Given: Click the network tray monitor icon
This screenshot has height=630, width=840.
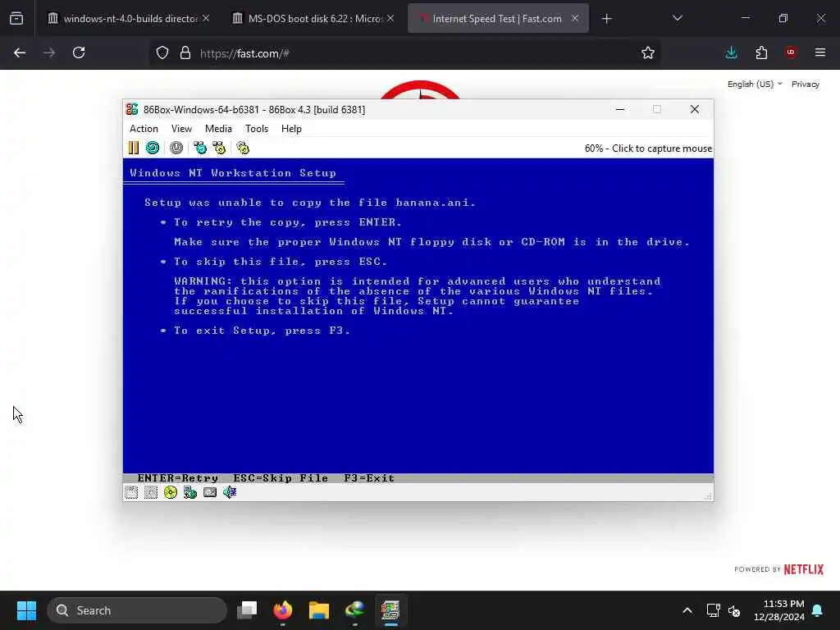Looking at the screenshot, I should click(x=713, y=610).
